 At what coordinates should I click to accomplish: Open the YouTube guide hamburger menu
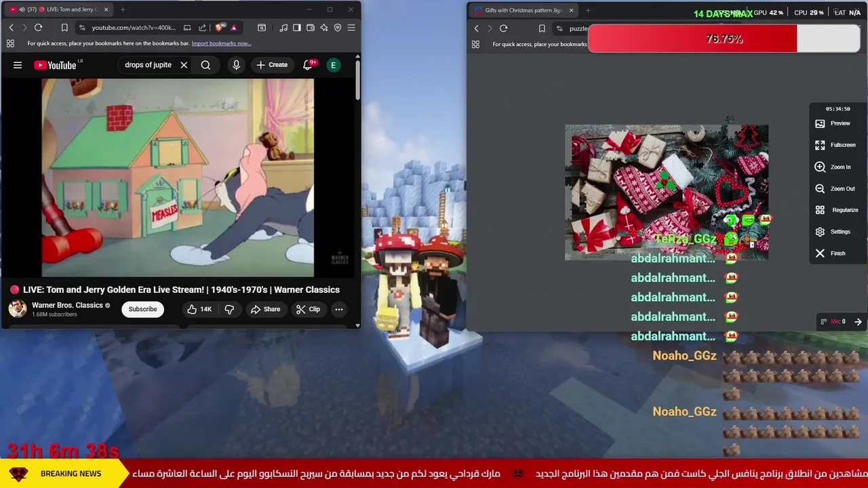coord(18,65)
